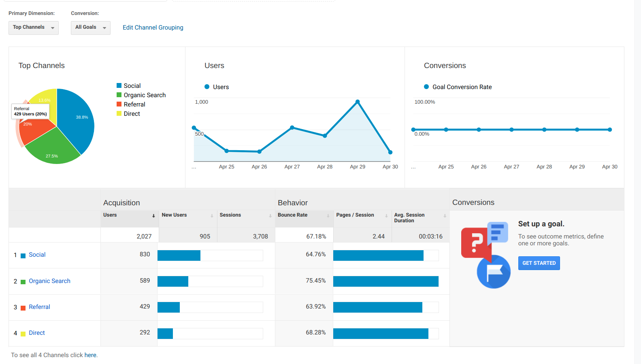Screen dimensions: 641x364
Task: Click the blue Users legend dot above the line chart
Action: [x=207, y=87]
